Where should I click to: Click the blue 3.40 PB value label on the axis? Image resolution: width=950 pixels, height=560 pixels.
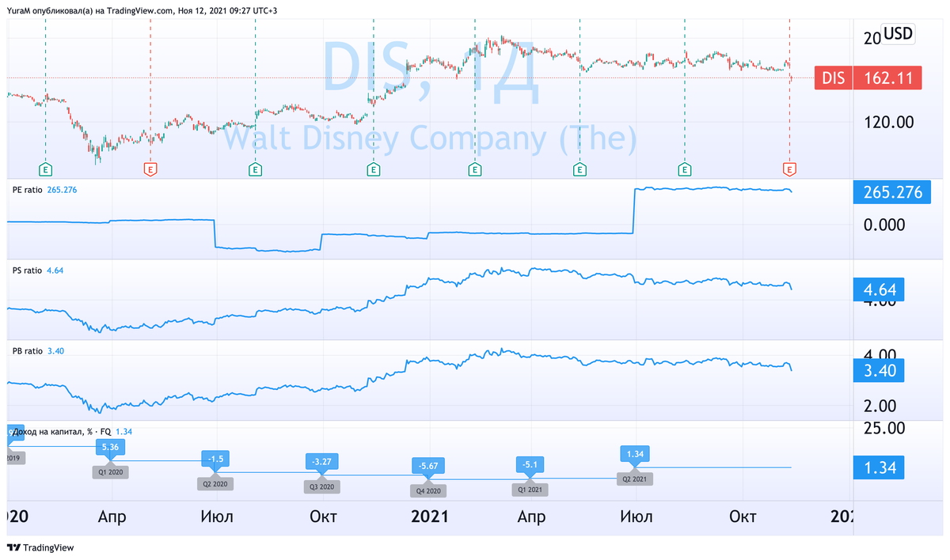pos(879,370)
